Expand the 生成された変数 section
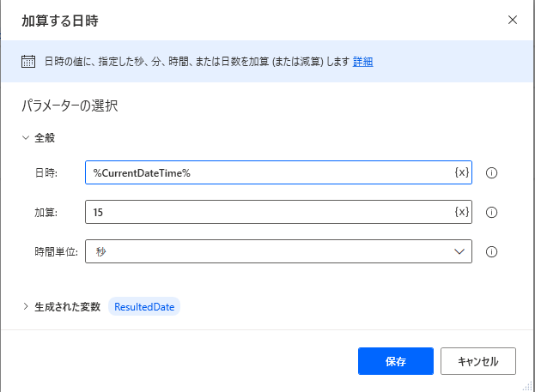Image resolution: width=535 pixels, height=392 pixels. point(26,306)
